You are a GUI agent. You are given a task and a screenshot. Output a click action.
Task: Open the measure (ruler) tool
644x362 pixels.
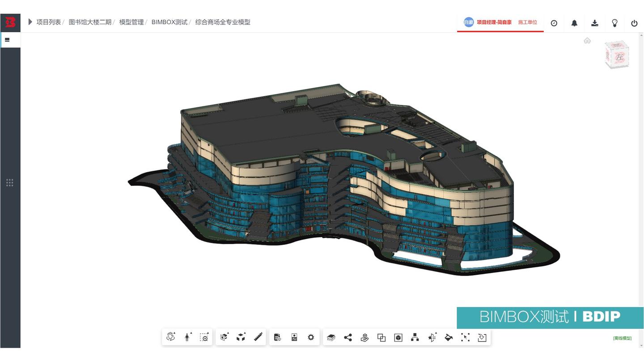pyautogui.click(x=258, y=337)
